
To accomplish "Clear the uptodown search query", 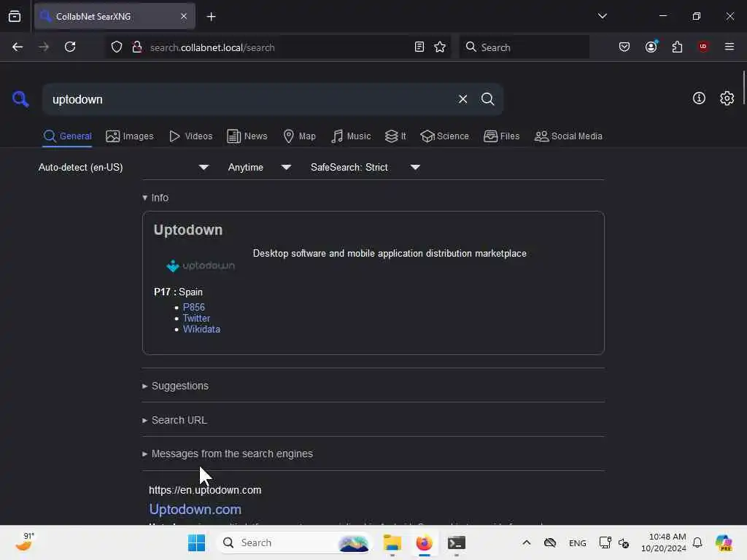I will pos(462,99).
